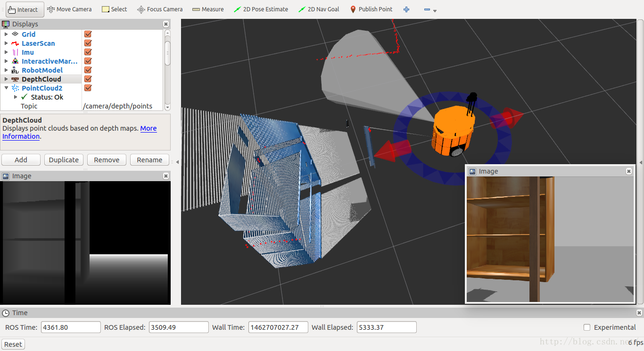Uncheck the RobotModel display checkbox

coord(88,70)
